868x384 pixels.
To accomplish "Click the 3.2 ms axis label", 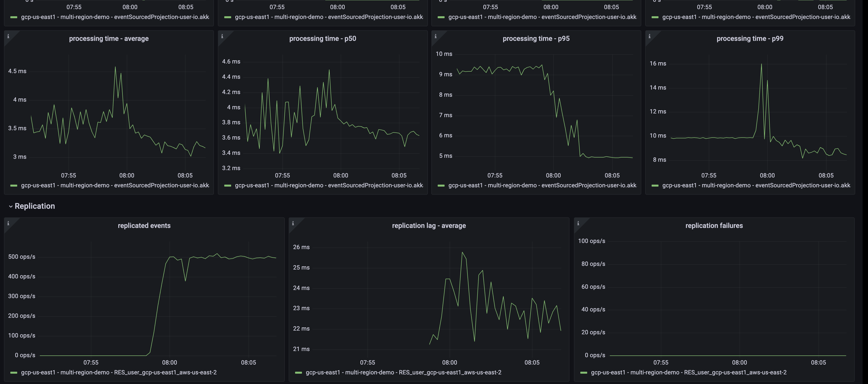I will tap(231, 168).
